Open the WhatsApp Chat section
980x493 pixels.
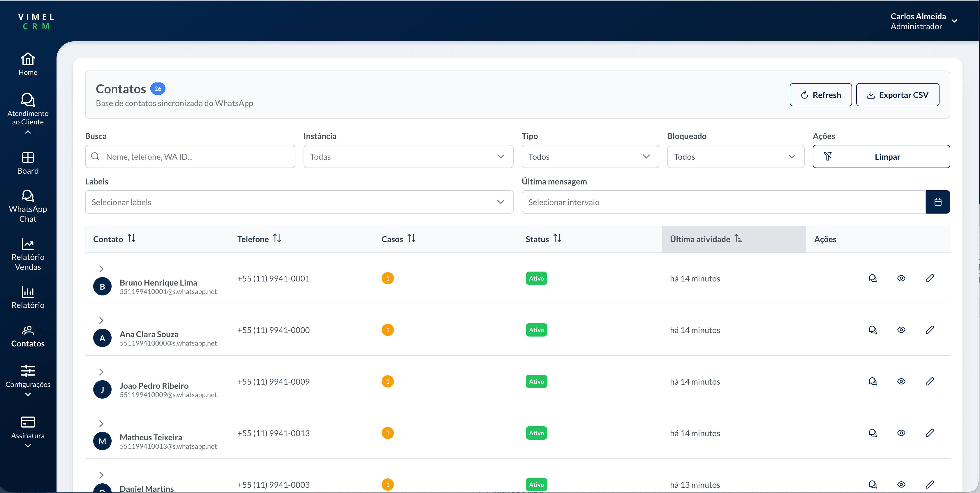click(28, 205)
